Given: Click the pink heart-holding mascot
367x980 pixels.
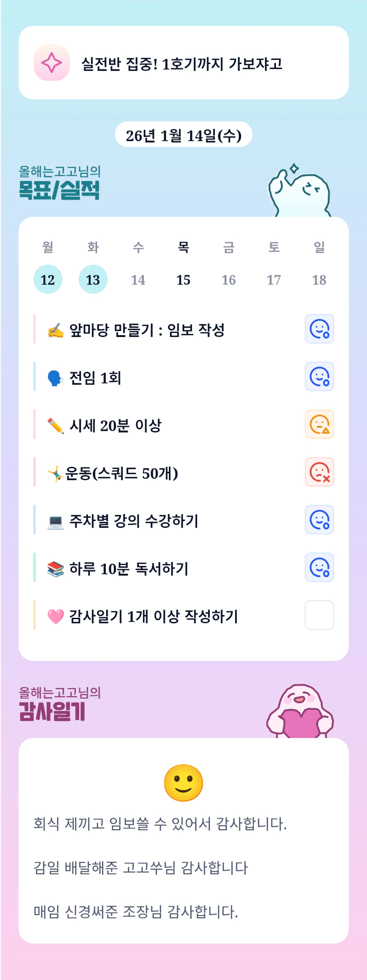Looking at the screenshot, I should 300,712.
